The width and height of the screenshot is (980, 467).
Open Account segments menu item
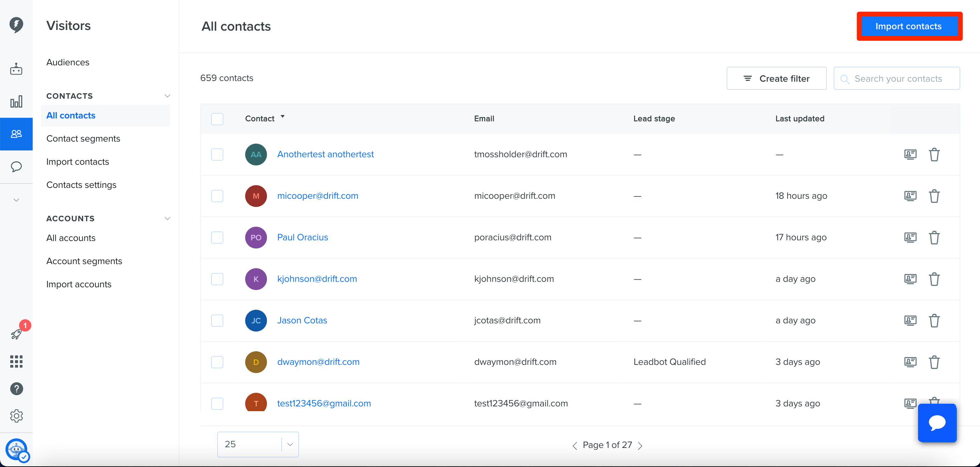coord(84,261)
